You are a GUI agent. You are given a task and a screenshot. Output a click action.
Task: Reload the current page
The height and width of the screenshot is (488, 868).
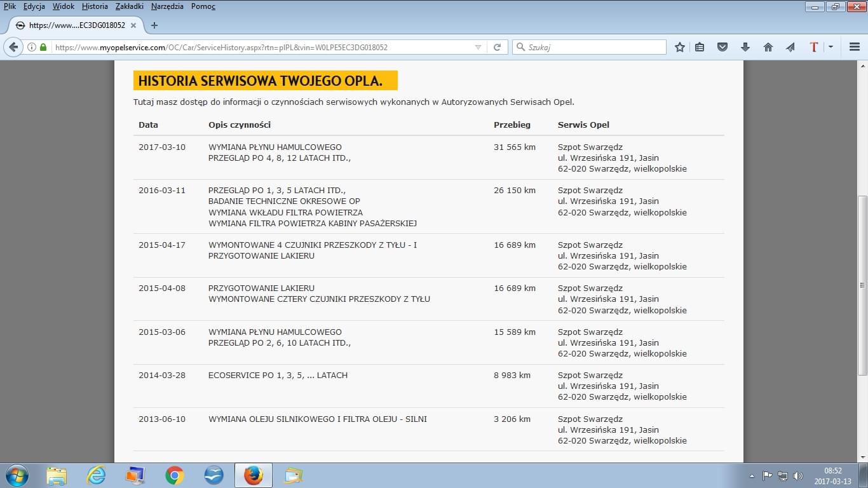pos(497,47)
